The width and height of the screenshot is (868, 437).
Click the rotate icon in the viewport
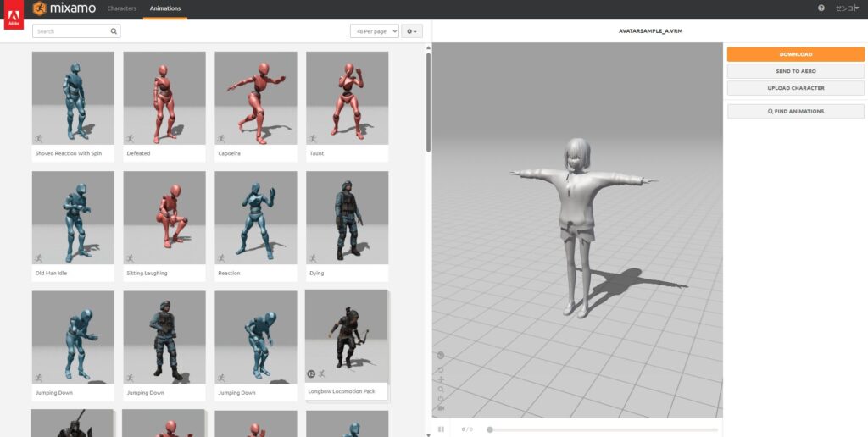point(441,368)
